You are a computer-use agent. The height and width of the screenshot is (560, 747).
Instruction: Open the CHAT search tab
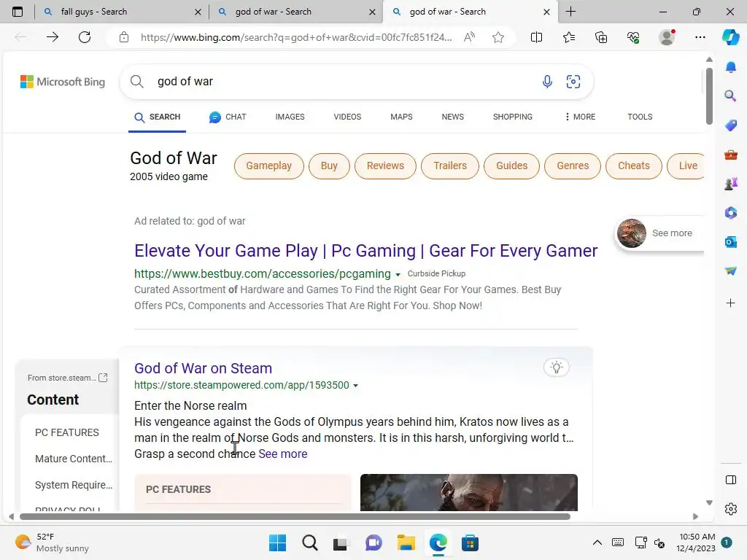(228, 117)
